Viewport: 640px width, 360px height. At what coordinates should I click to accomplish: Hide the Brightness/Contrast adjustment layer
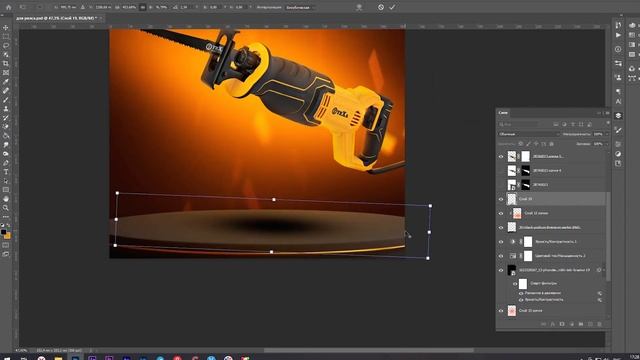pos(501,242)
